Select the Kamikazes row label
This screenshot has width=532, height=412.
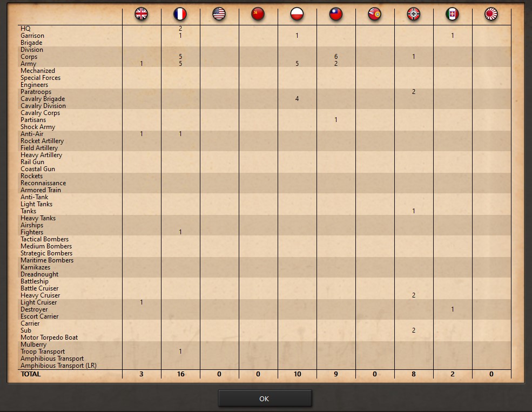pyautogui.click(x=35, y=267)
